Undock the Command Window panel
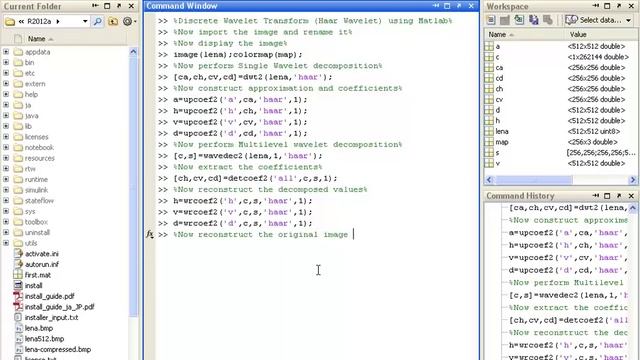 click(459, 6)
